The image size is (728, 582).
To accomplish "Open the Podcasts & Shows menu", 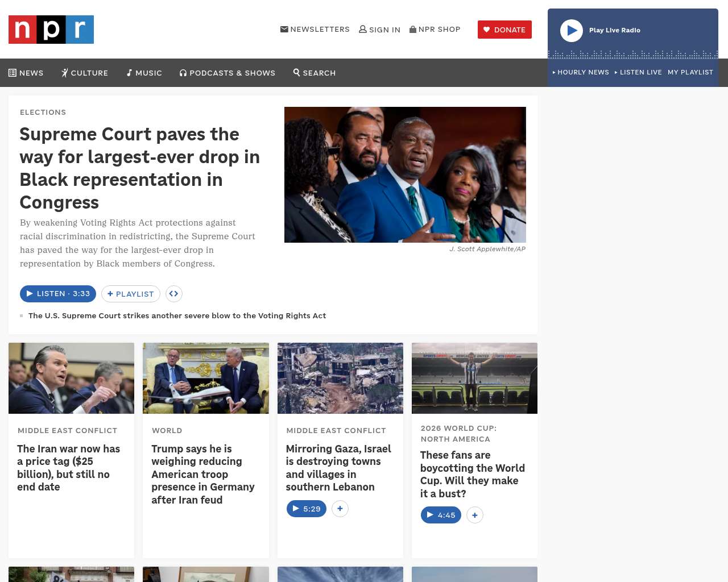I will (227, 73).
